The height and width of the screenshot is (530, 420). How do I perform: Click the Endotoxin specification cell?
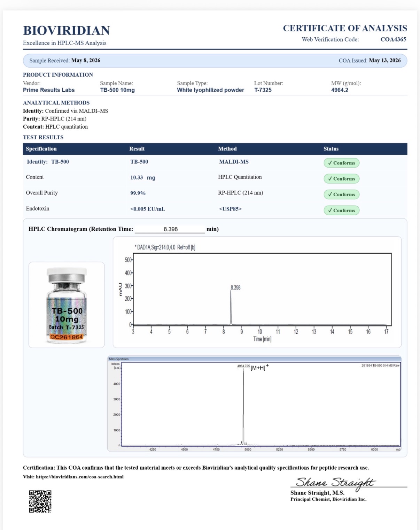(x=38, y=209)
